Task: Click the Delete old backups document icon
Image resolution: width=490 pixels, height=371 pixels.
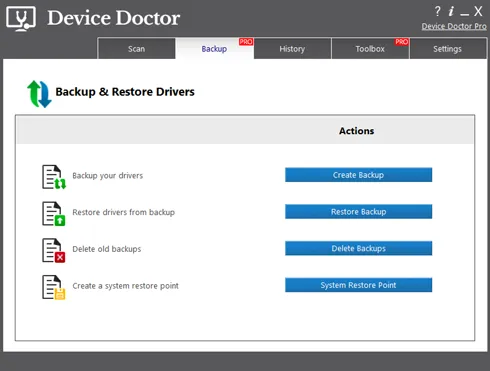Action: pyautogui.click(x=53, y=250)
